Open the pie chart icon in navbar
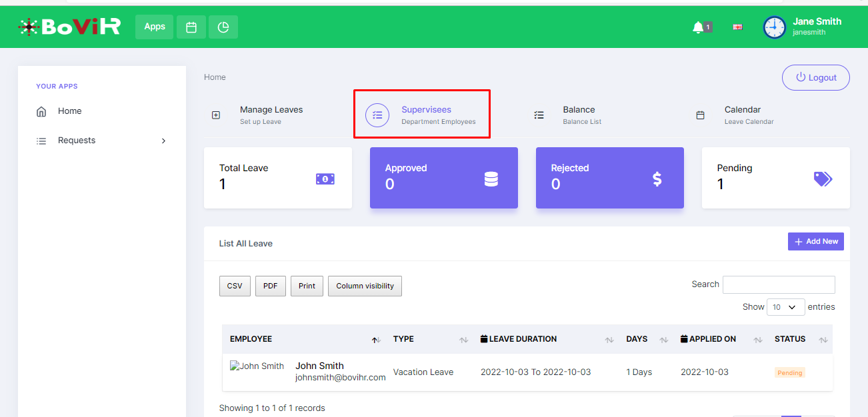The image size is (868, 417). tap(223, 27)
